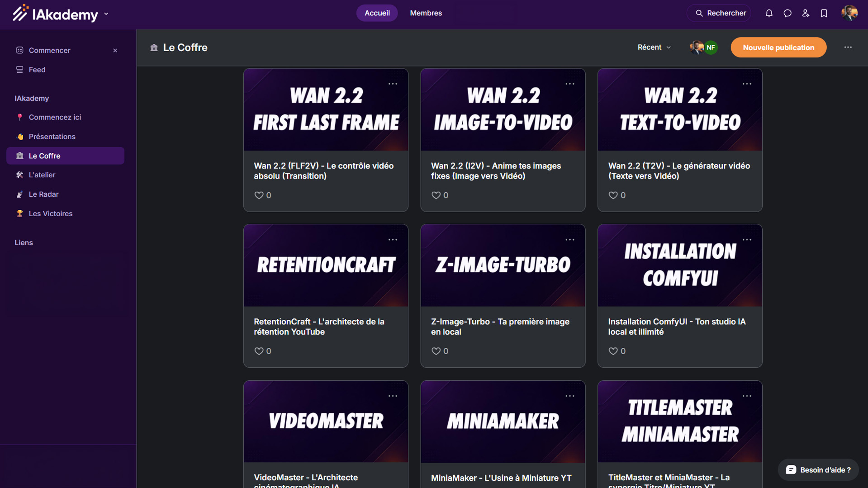Screen dimensions: 868x488
Task: Open the Wan 2.2 I2V post title
Action: point(496,171)
